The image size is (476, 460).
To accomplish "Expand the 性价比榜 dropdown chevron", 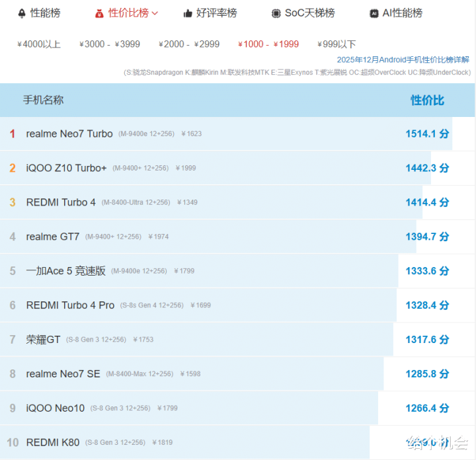I will [x=155, y=13].
